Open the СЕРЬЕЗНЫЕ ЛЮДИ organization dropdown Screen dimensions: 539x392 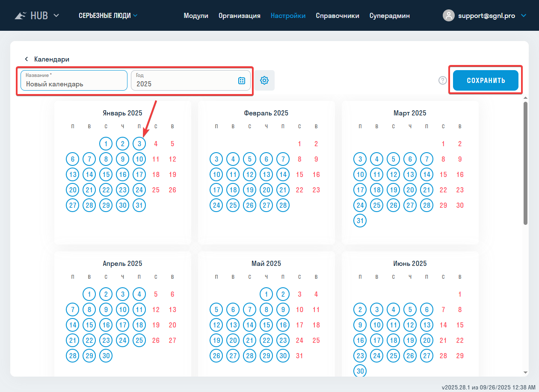pyautogui.click(x=108, y=16)
